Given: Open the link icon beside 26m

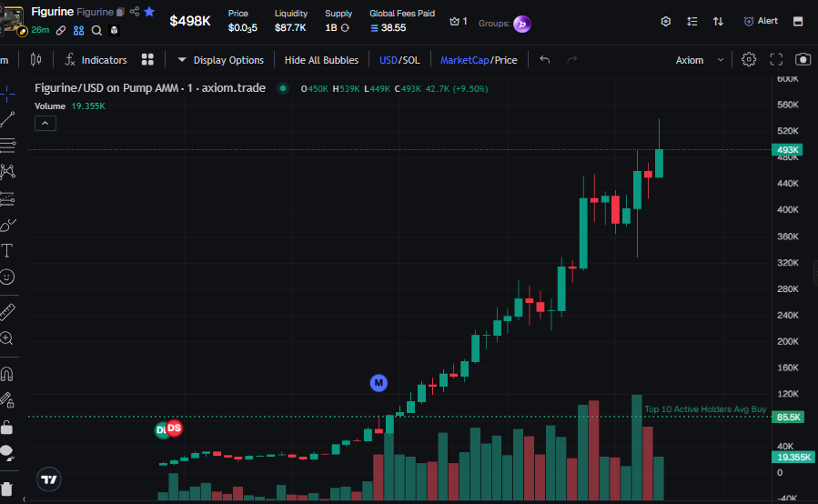Looking at the screenshot, I should coord(61,30).
